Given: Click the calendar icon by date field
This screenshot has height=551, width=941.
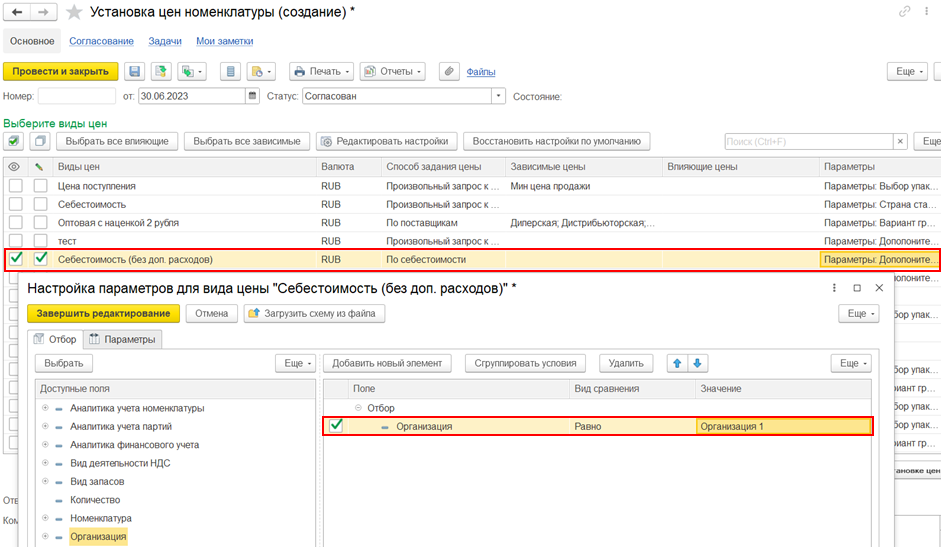Looking at the screenshot, I should [252, 97].
